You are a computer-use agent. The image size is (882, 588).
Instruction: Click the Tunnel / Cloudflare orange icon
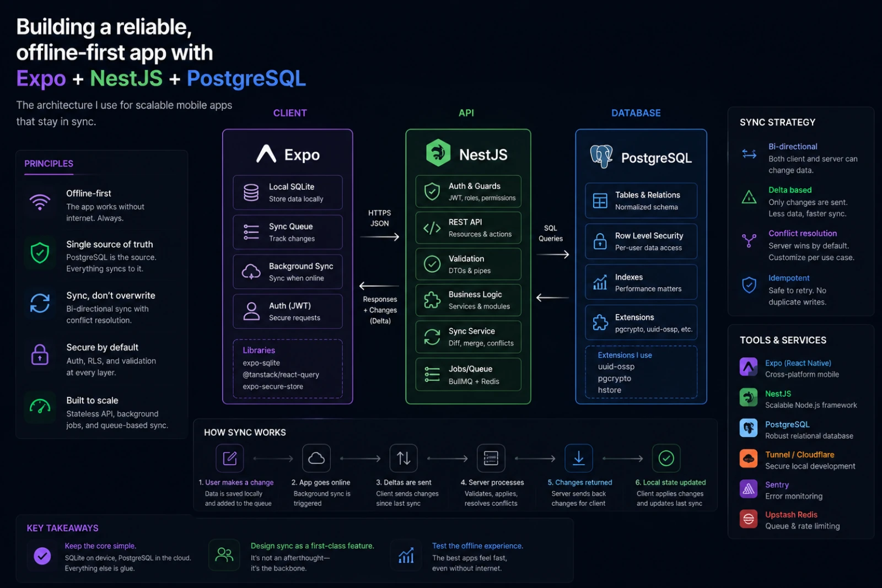pos(749,458)
